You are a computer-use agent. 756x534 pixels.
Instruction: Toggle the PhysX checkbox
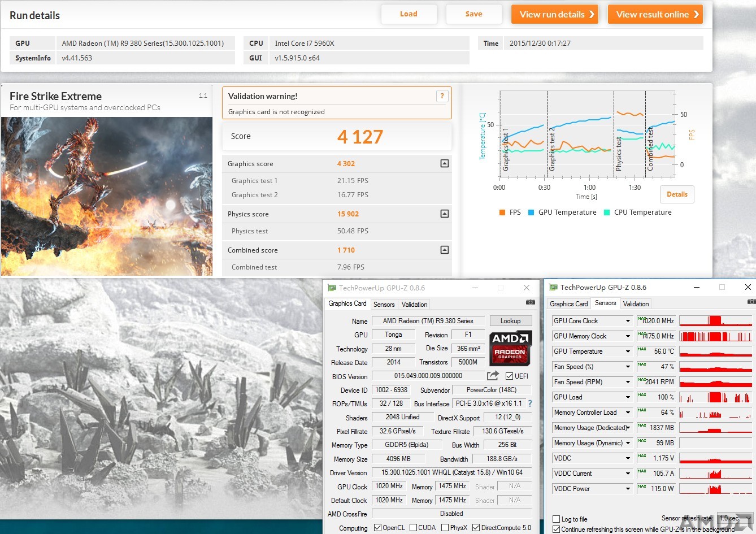[x=445, y=528]
